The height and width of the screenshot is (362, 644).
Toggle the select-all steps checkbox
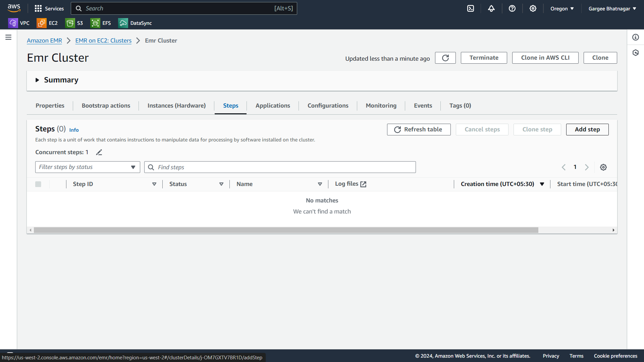click(x=38, y=184)
